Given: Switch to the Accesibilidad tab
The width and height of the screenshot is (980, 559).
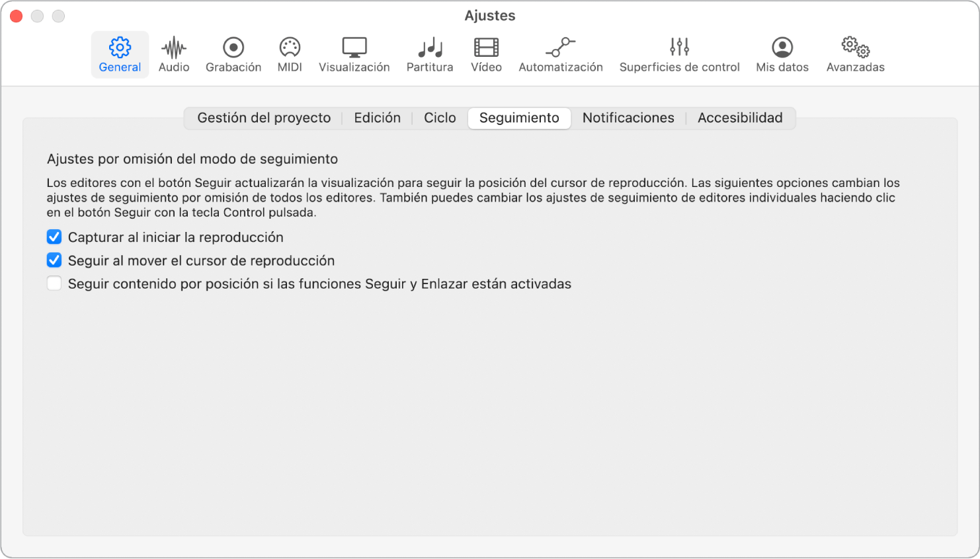Looking at the screenshot, I should coord(739,118).
